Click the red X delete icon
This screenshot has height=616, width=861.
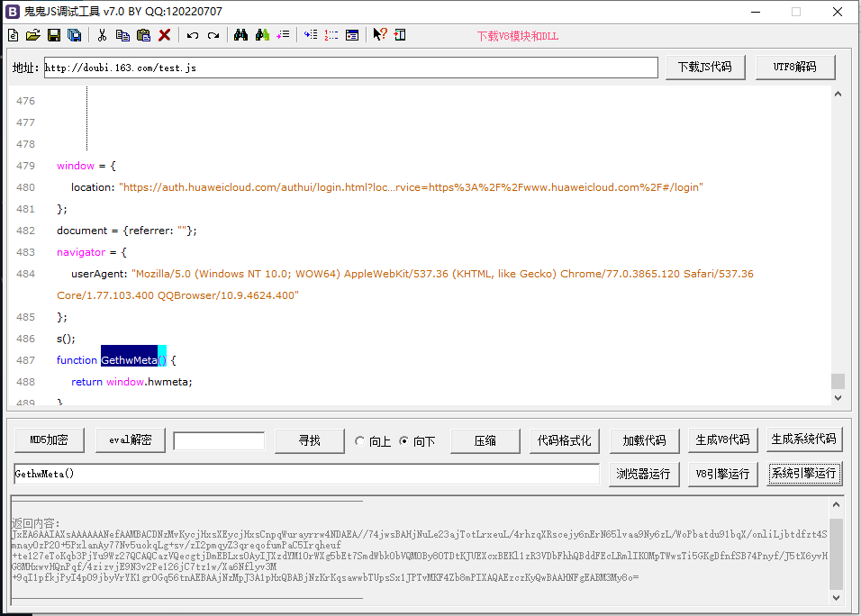(x=165, y=35)
